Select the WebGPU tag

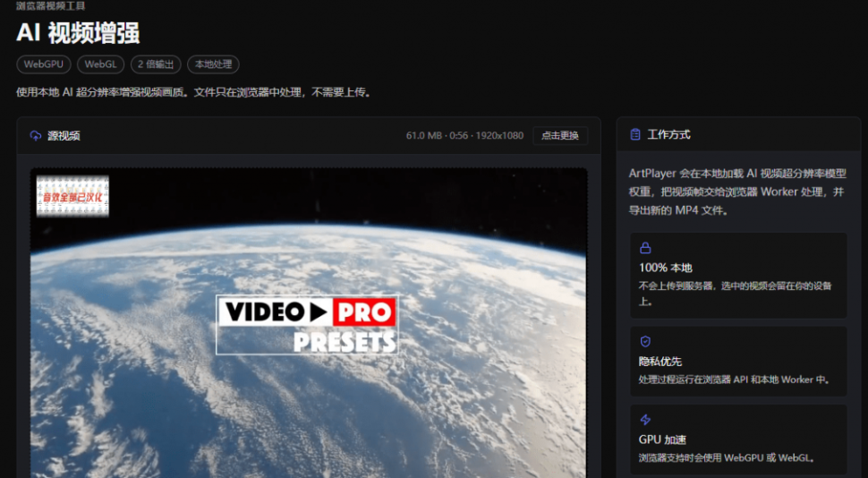tap(44, 64)
